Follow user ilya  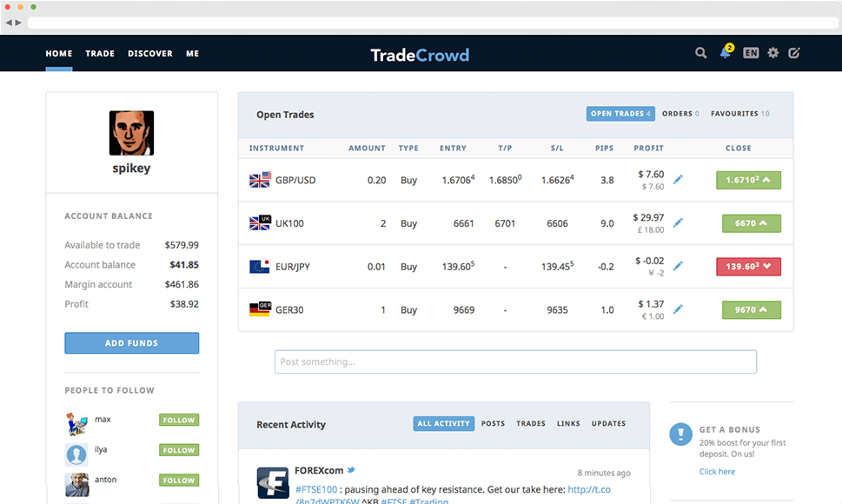[x=179, y=450]
